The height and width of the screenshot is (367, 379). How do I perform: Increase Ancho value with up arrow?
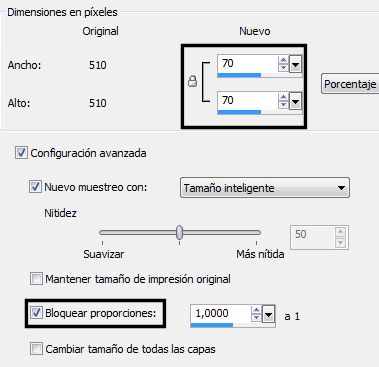point(283,60)
